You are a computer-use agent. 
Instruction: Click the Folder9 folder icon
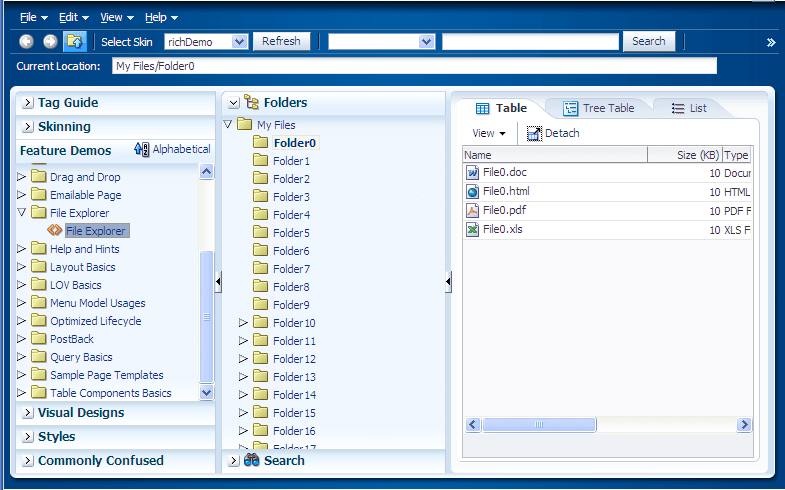(260, 304)
